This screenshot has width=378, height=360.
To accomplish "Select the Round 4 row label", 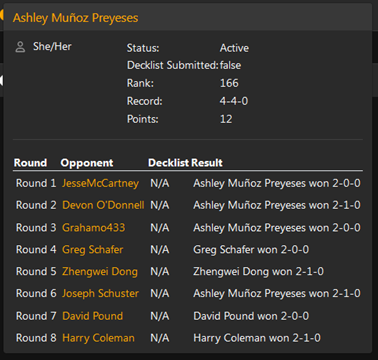I will (x=36, y=250).
